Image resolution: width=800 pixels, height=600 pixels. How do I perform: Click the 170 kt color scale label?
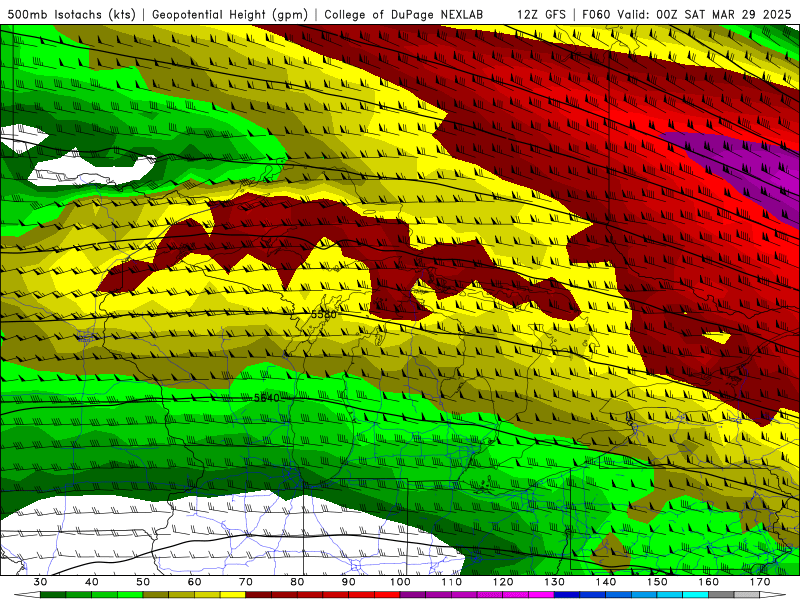760,582
